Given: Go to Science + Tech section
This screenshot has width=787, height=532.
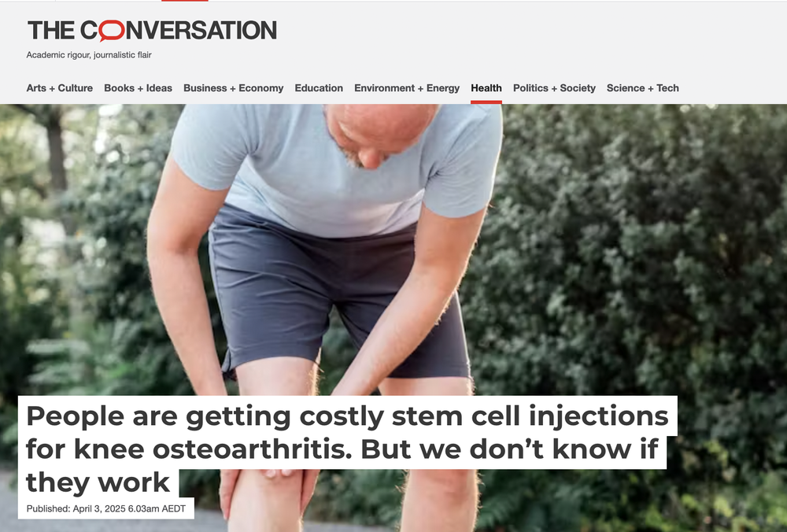Looking at the screenshot, I should [642, 88].
